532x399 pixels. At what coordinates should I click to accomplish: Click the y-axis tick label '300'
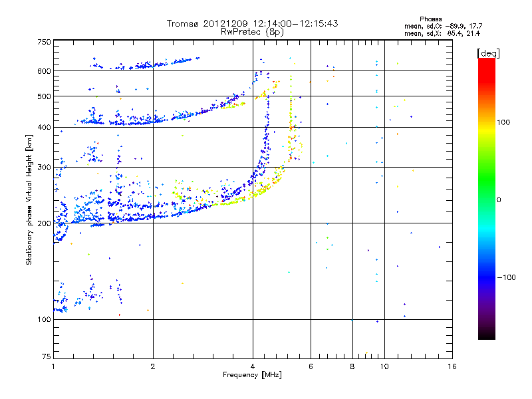click(44, 168)
